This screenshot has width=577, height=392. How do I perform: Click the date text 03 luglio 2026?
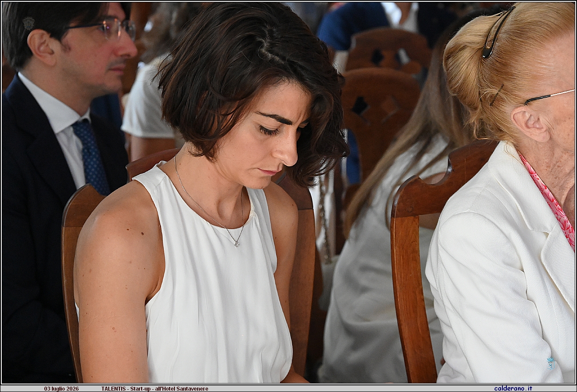tap(61, 388)
